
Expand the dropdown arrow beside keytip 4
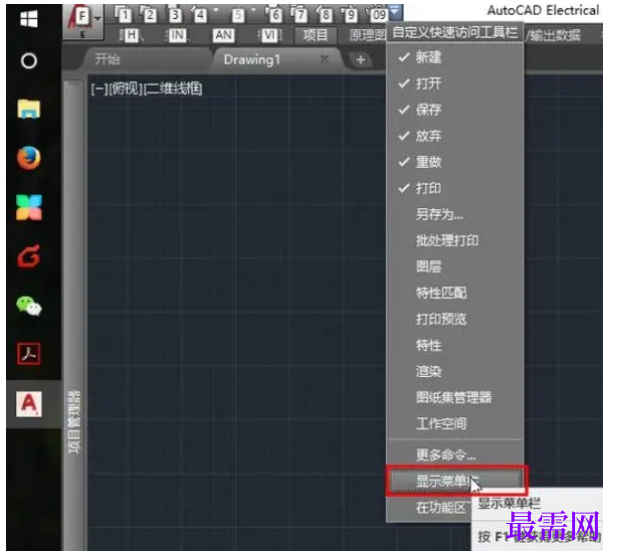click(x=216, y=10)
